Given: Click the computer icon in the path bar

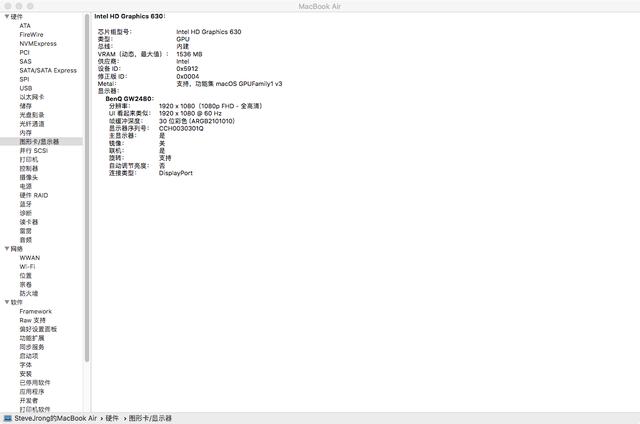Looking at the screenshot, I should pos(7,418).
